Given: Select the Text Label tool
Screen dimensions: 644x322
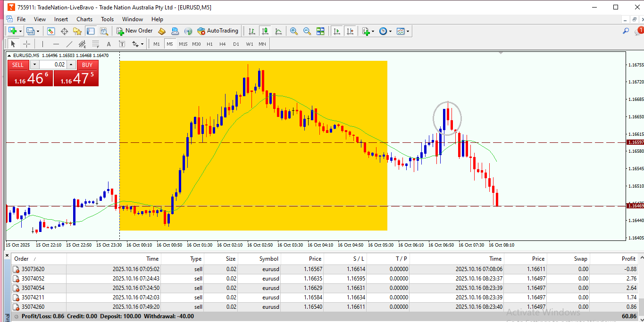Looking at the screenshot, I should point(122,44).
